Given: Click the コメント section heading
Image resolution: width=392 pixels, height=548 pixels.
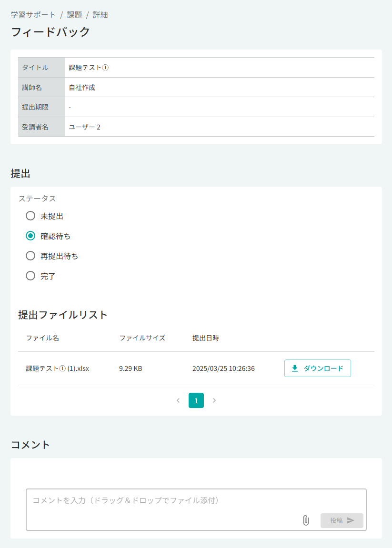Looking at the screenshot, I should click(30, 445).
